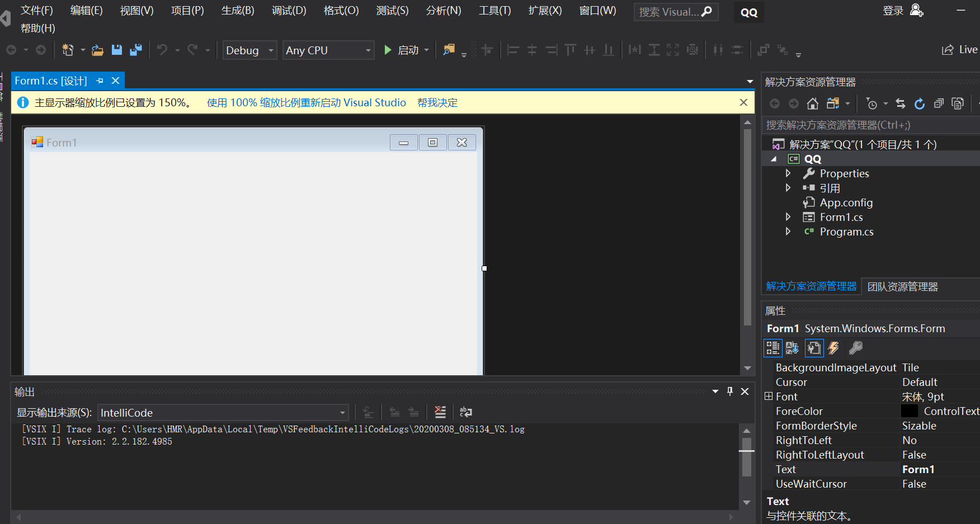Switch to the 团队资源管理器 tab
980x524 pixels.
click(x=902, y=286)
